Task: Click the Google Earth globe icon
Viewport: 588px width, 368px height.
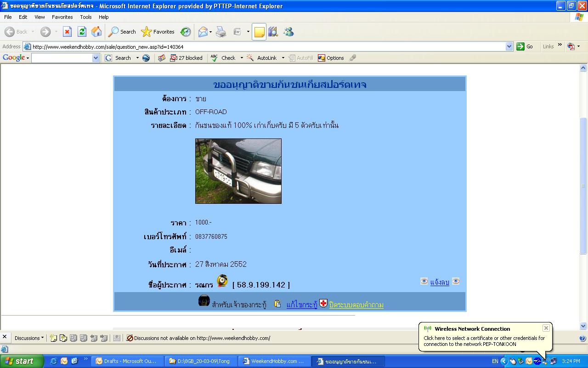Action: coord(146,58)
